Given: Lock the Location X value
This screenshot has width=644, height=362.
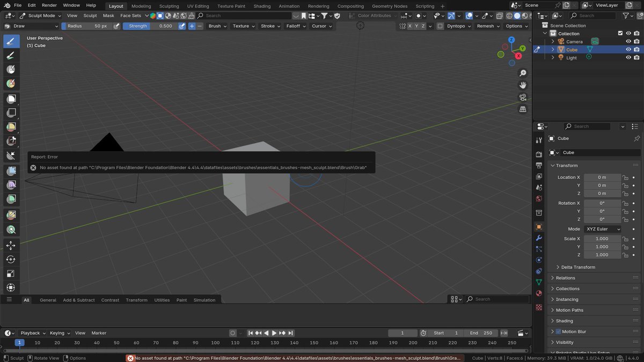Looking at the screenshot, I should point(625,178).
